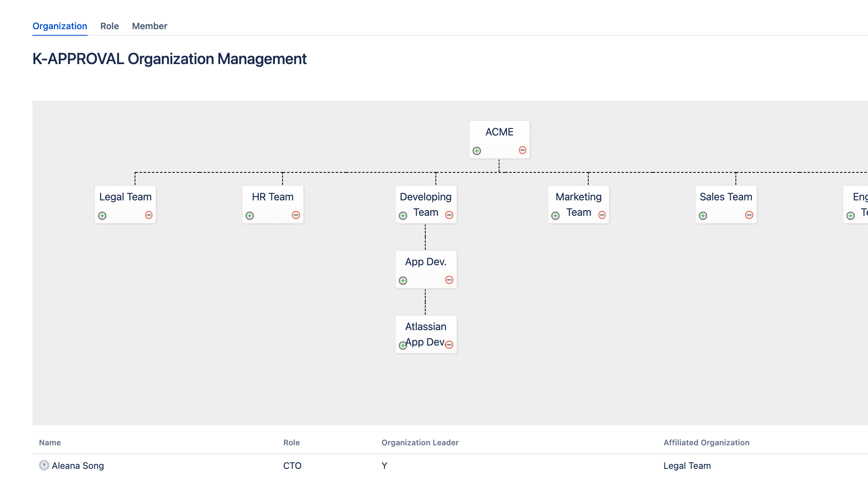Click the green add icon on ACME node
This screenshot has height=494, width=868.
(x=477, y=151)
